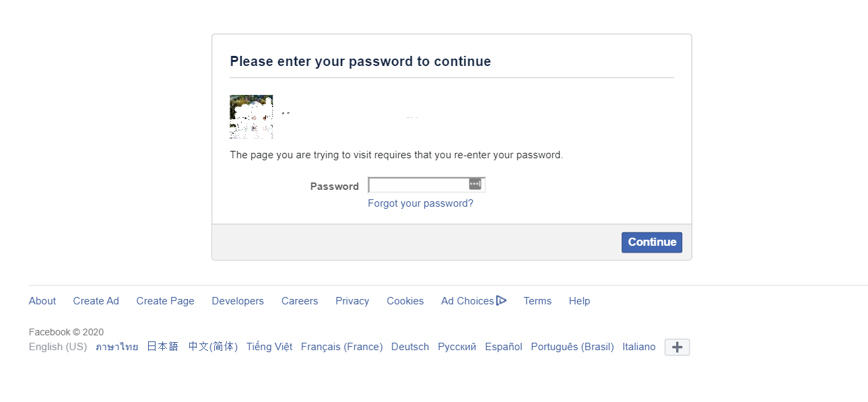Open the Help link
The height and width of the screenshot is (402, 868).
pyautogui.click(x=579, y=301)
